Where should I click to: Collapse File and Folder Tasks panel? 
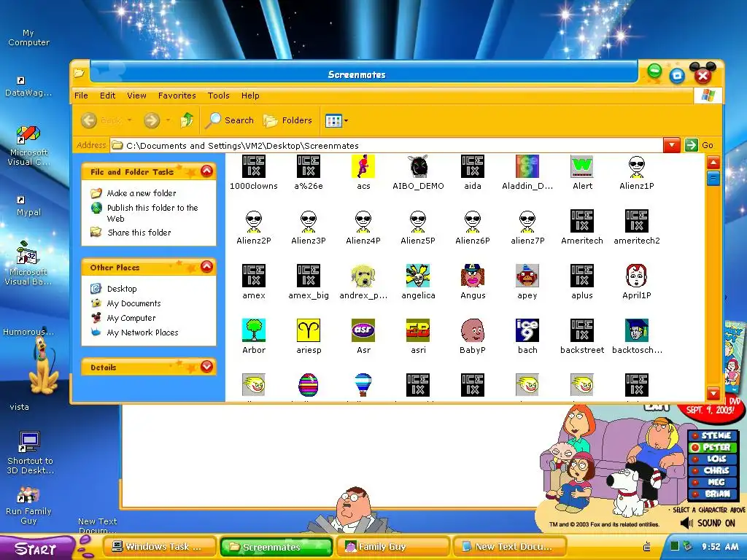tap(206, 171)
